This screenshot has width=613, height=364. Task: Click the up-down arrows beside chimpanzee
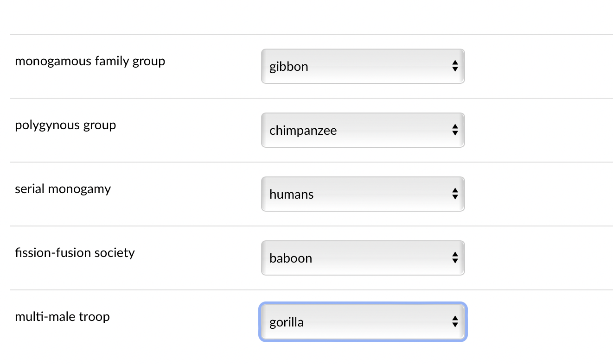click(x=455, y=130)
